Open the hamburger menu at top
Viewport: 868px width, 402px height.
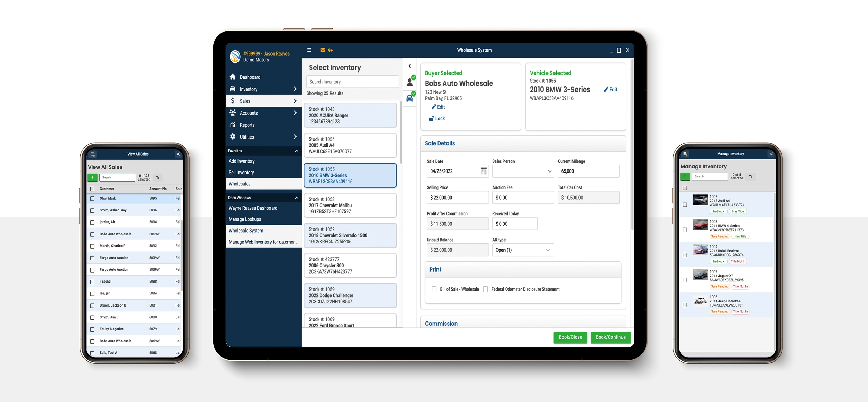[309, 50]
